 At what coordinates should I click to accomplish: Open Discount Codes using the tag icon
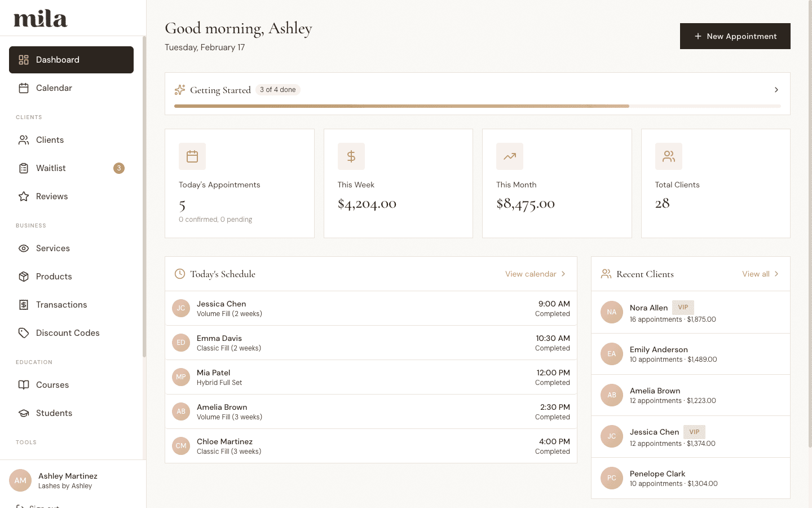pyautogui.click(x=23, y=333)
